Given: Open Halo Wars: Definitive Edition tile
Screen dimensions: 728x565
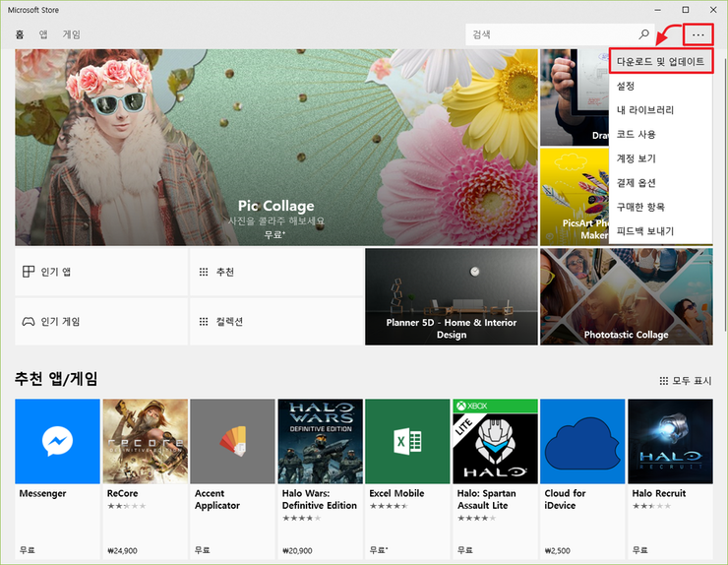Looking at the screenshot, I should (321, 478).
